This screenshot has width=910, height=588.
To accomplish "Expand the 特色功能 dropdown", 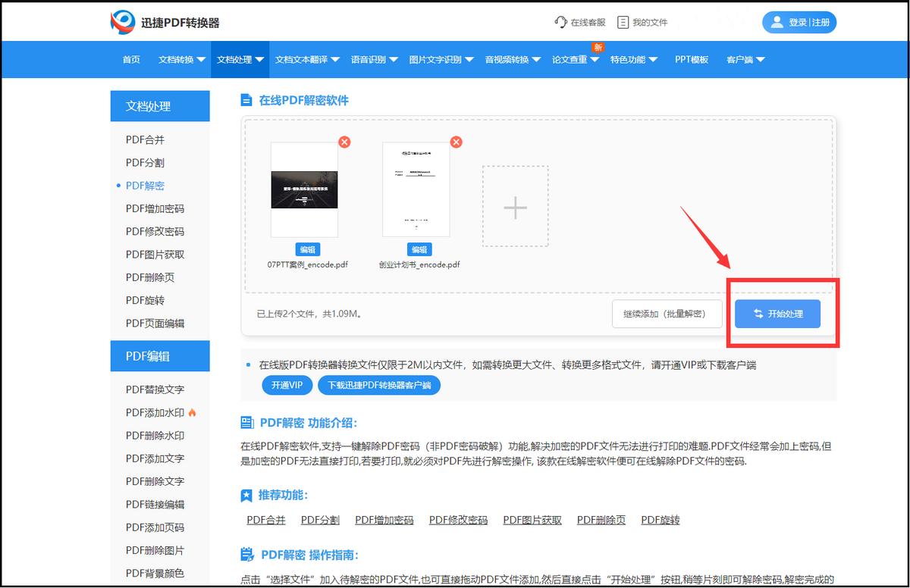I will point(629,60).
